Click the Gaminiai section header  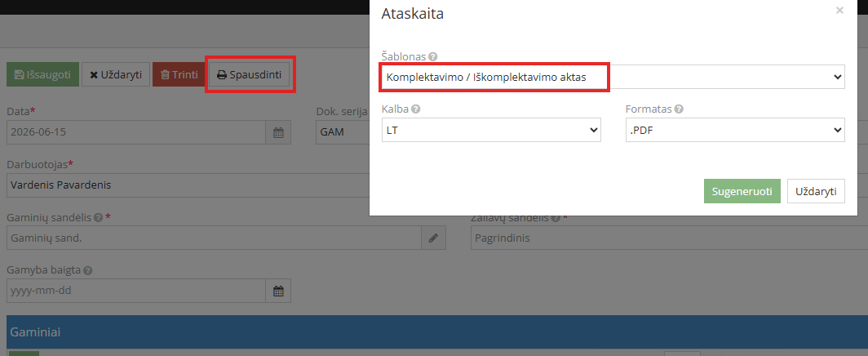tap(437, 332)
